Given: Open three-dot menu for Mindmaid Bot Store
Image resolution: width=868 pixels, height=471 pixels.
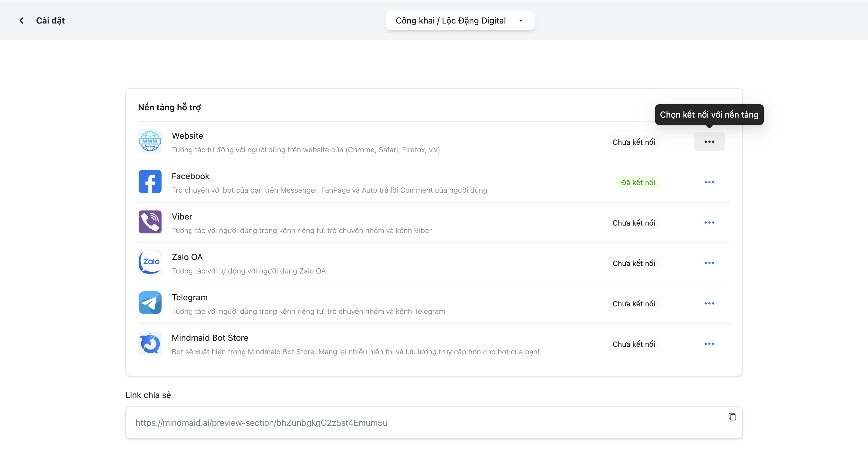Looking at the screenshot, I should [709, 344].
